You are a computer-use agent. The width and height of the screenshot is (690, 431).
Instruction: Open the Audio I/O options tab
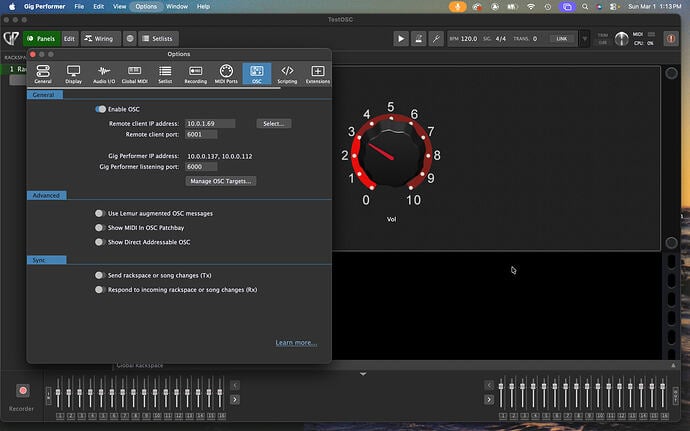click(x=104, y=74)
